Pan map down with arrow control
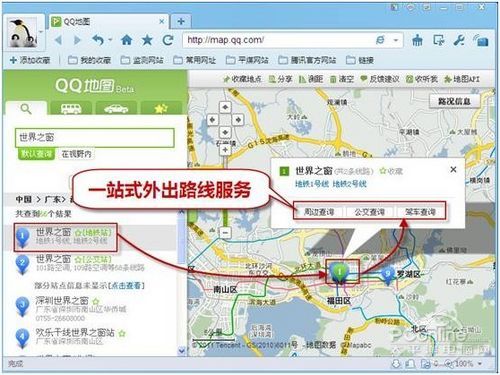This screenshot has width=500, height=375. [x=225, y=132]
